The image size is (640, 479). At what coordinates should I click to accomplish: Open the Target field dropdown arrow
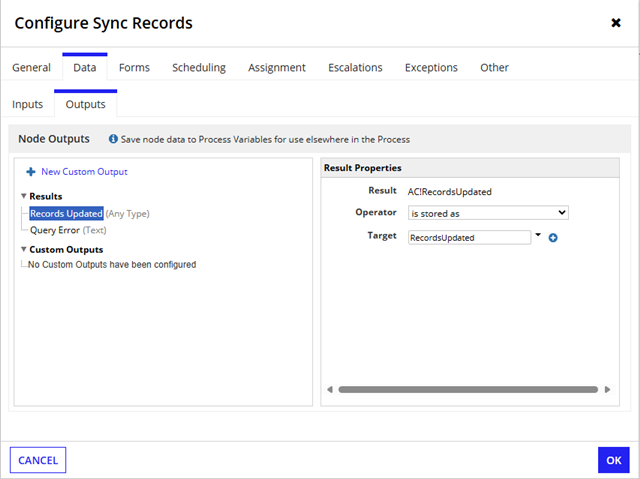pos(539,236)
